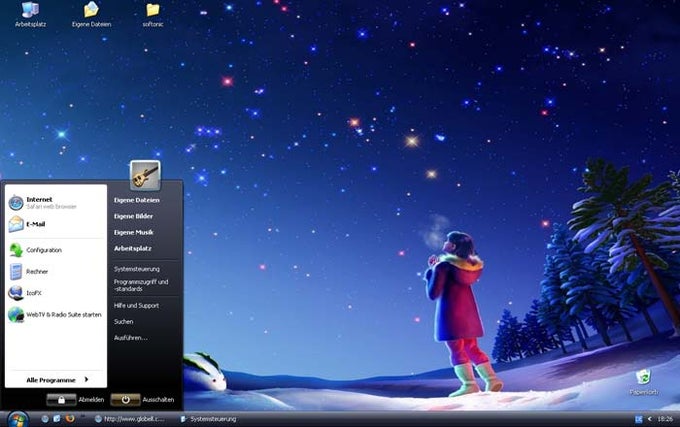
Task: Click the user picture with the guitar
Action: 145,176
